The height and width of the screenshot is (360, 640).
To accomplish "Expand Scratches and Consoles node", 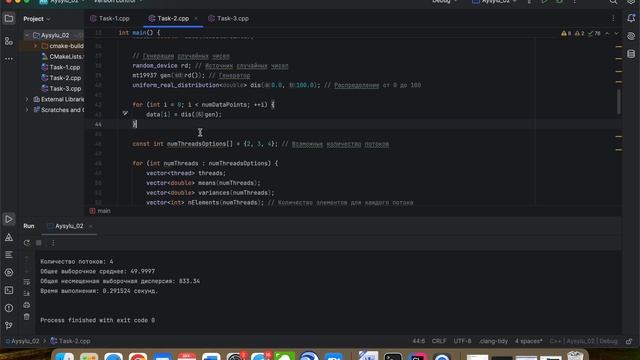I will coord(27,110).
